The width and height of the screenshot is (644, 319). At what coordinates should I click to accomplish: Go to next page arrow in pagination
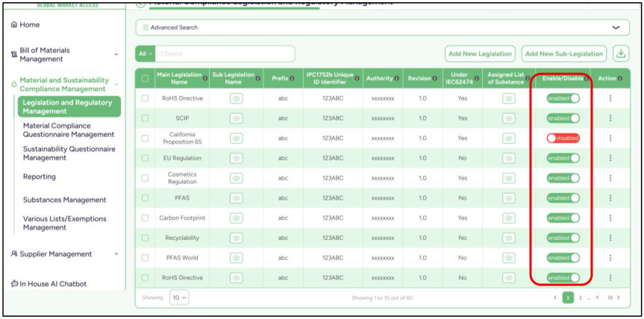point(619,297)
